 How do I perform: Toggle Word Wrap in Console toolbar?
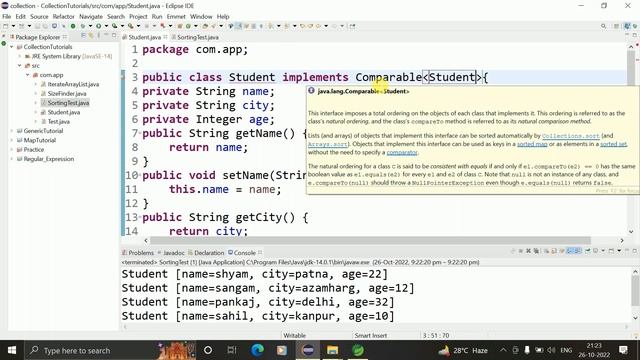coord(562,251)
